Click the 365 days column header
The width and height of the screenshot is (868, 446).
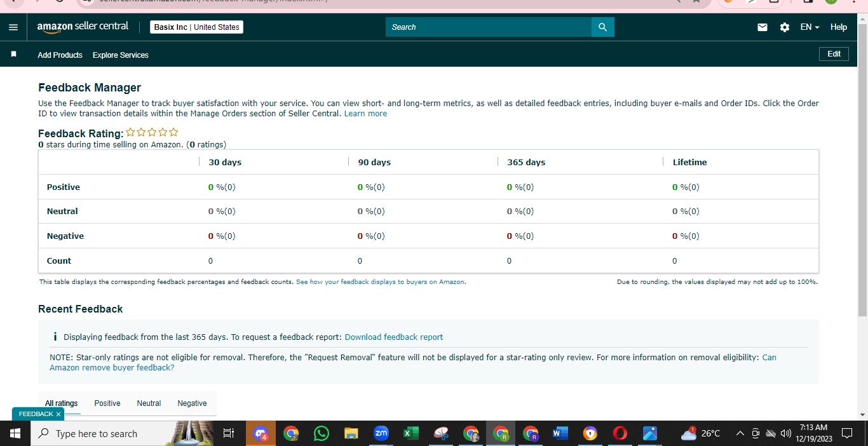[x=526, y=162]
